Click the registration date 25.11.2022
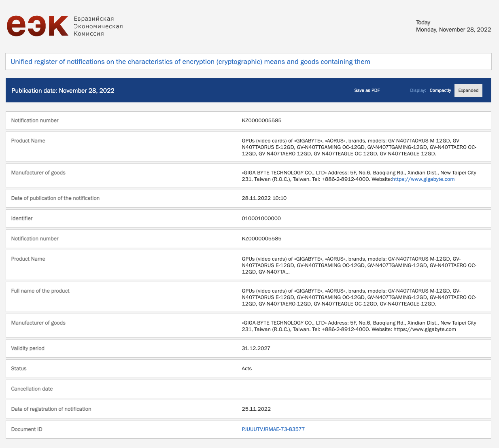Image resolution: width=499 pixels, height=448 pixels. point(256,409)
